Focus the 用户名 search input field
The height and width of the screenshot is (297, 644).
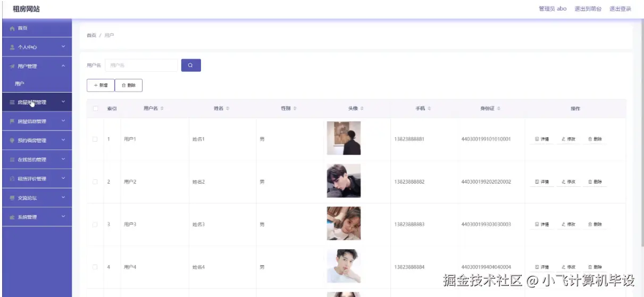coord(141,65)
